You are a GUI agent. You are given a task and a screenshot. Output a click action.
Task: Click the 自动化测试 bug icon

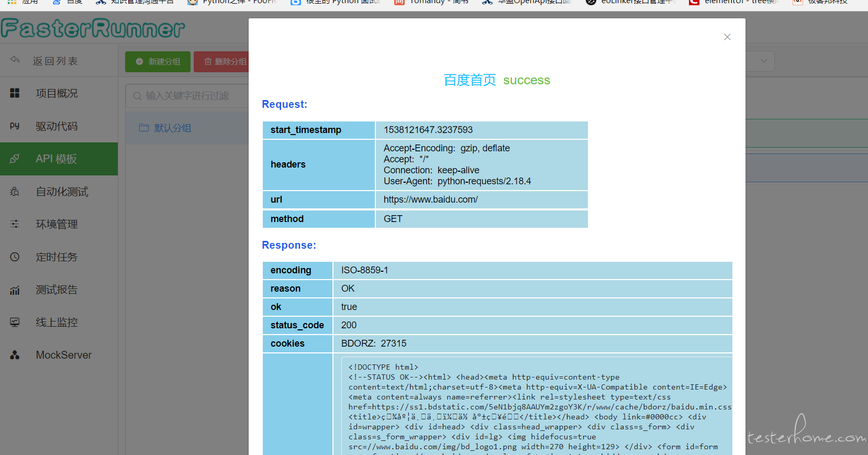pos(15,192)
